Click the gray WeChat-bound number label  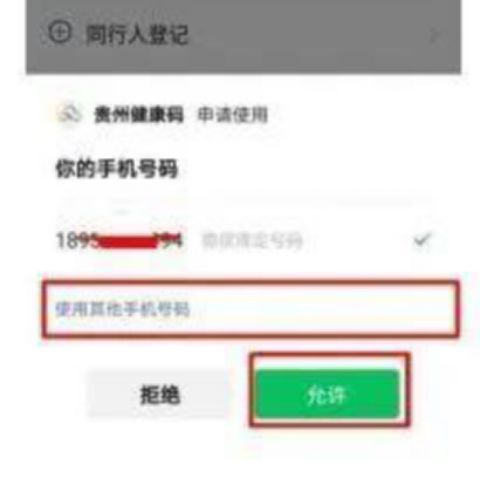[252, 240]
